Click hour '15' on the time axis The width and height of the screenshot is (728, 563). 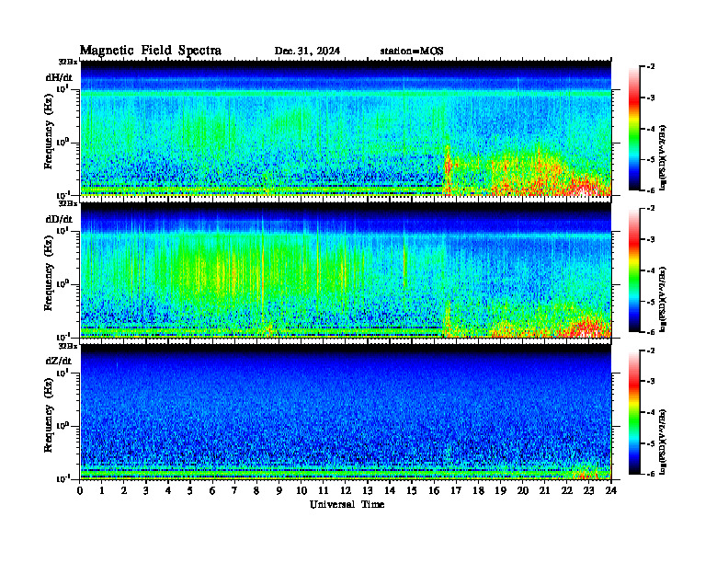412,491
